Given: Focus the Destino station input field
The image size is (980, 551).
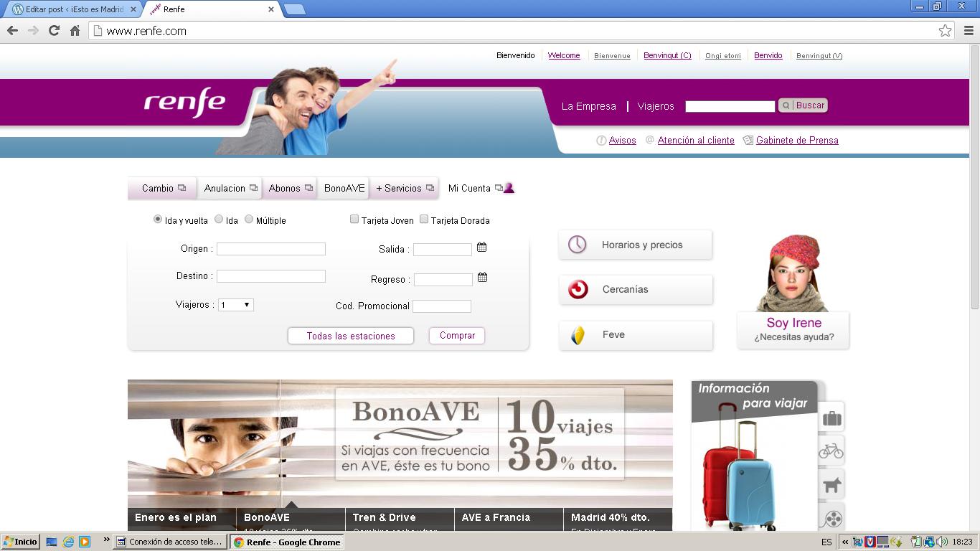Looking at the screenshot, I should click(x=271, y=276).
